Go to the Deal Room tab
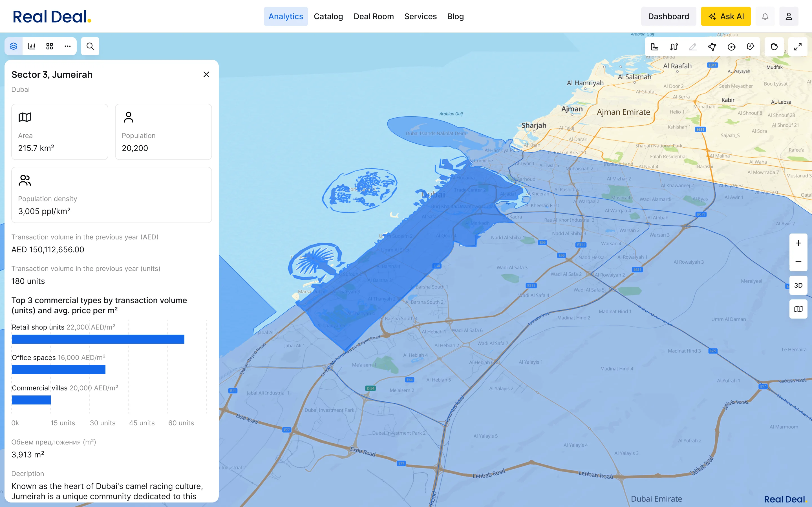 click(374, 16)
